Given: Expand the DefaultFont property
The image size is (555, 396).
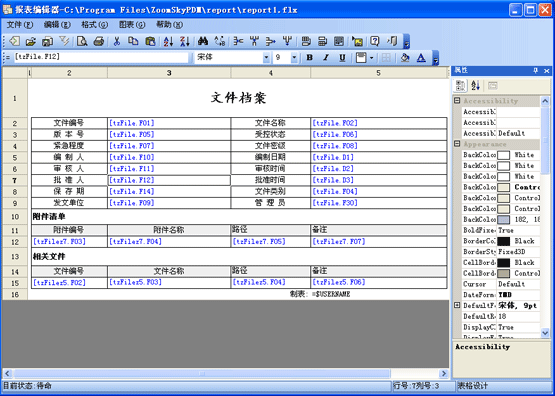Looking at the screenshot, I should (457, 305).
